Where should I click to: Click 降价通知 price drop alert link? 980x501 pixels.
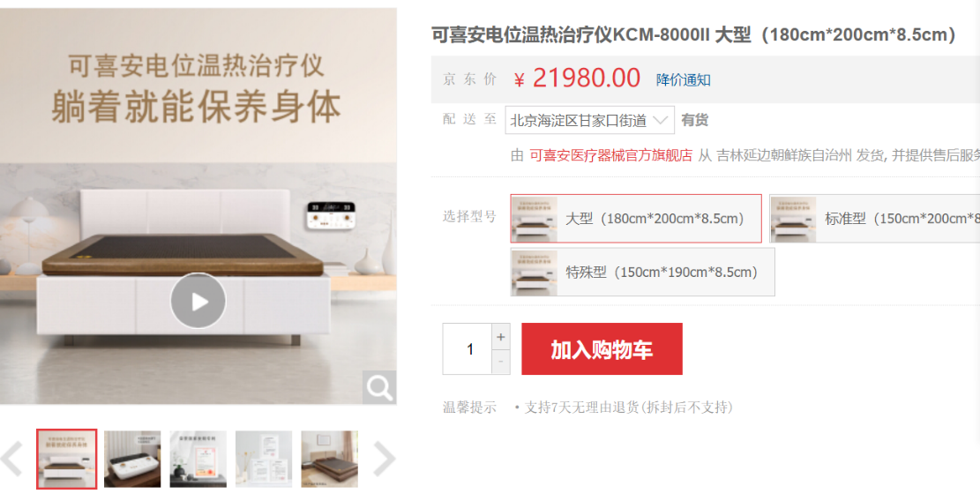(683, 80)
